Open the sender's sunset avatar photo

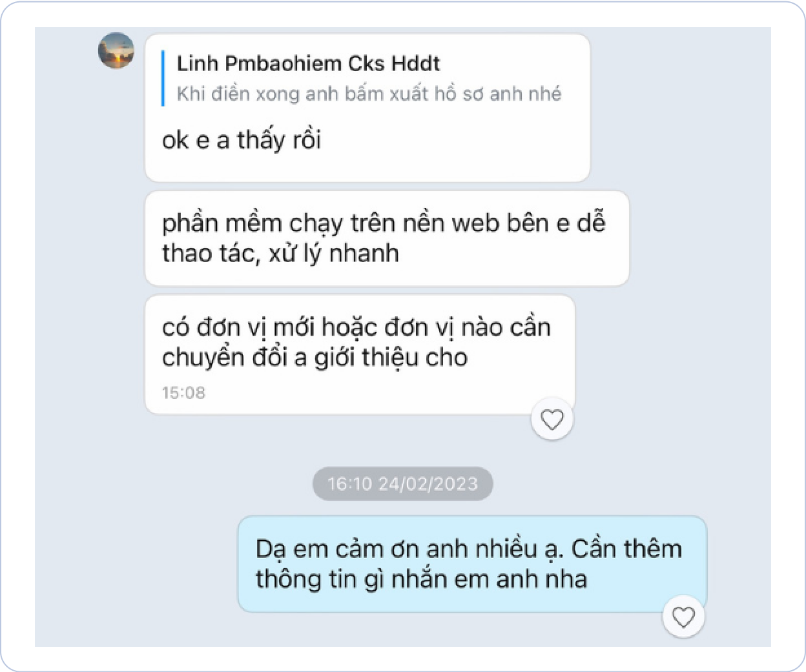[116, 50]
